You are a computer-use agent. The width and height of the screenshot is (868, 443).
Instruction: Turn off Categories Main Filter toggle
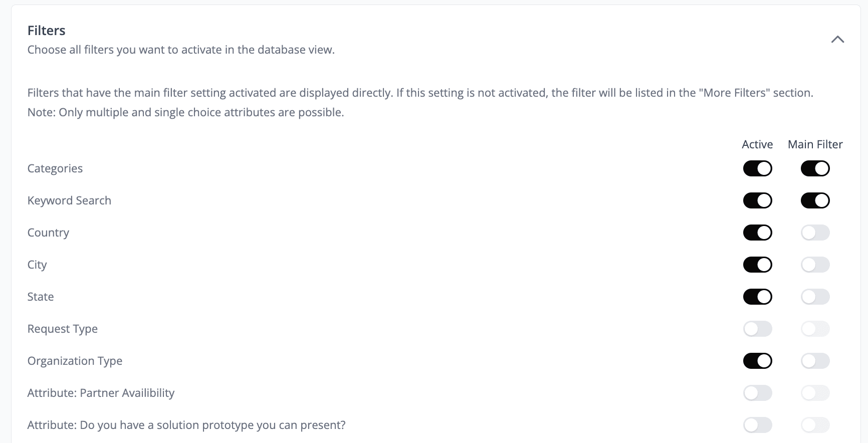point(815,168)
